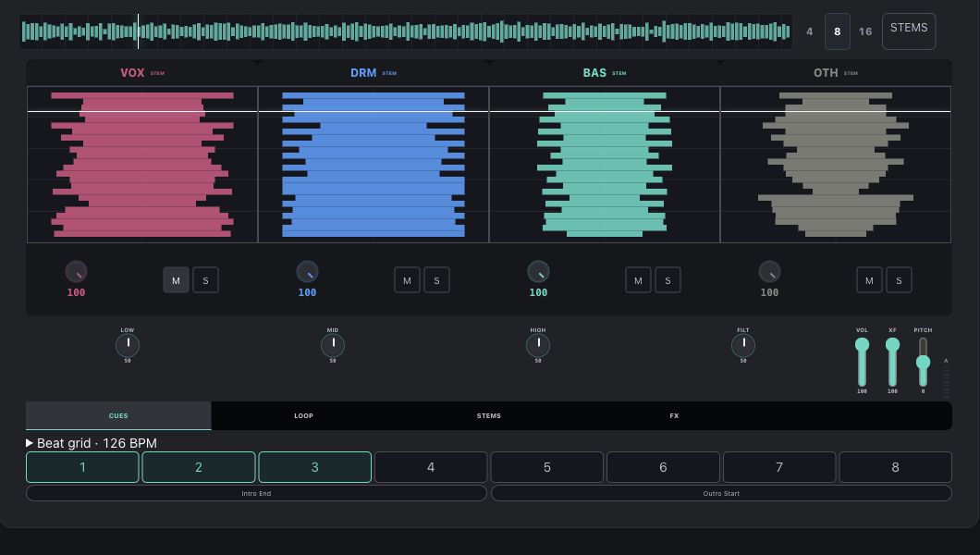The height and width of the screenshot is (555, 980).
Task: Select empty cue pad 8
Action: 896,467
